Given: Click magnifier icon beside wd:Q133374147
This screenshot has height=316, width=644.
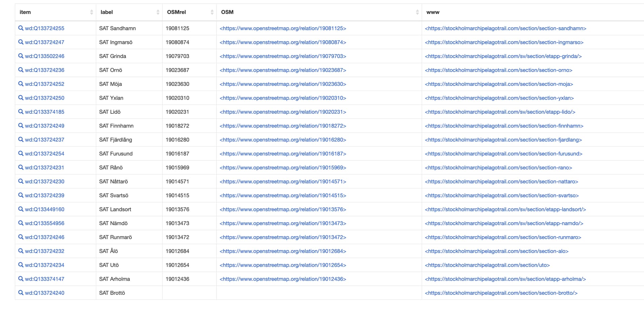Looking at the screenshot, I should (x=21, y=279).
